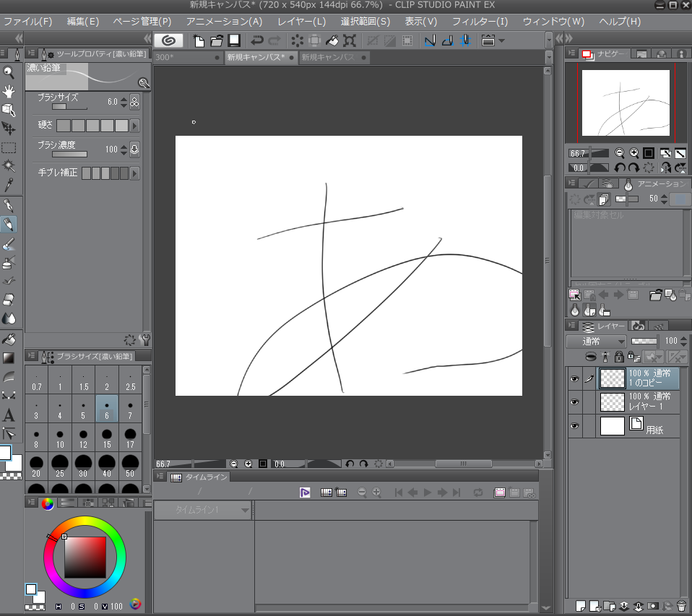Click zoom in icon in Navigator panel

pyautogui.click(x=633, y=153)
